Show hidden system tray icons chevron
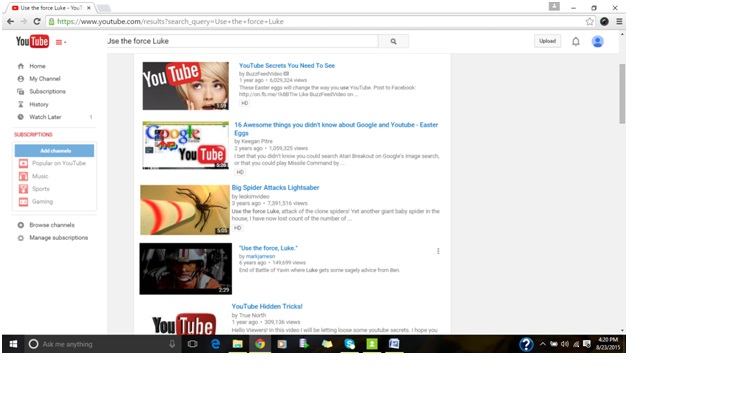Viewport: 736px width, 394px height. pyautogui.click(x=543, y=344)
